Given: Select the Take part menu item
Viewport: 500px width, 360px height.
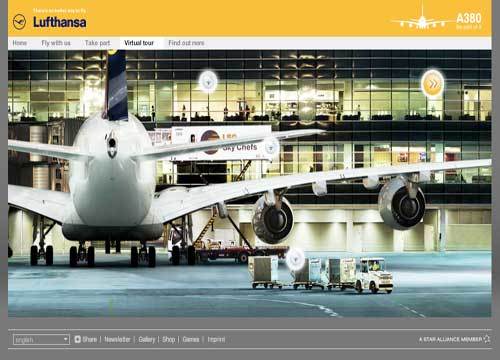Looking at the screenshot, I should pos(97,43).
